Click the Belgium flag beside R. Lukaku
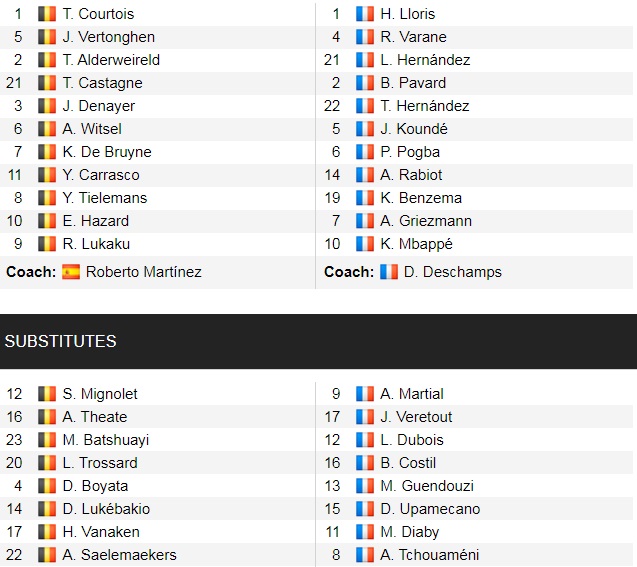This screenshot has width=637, height=567. [46, 244]
